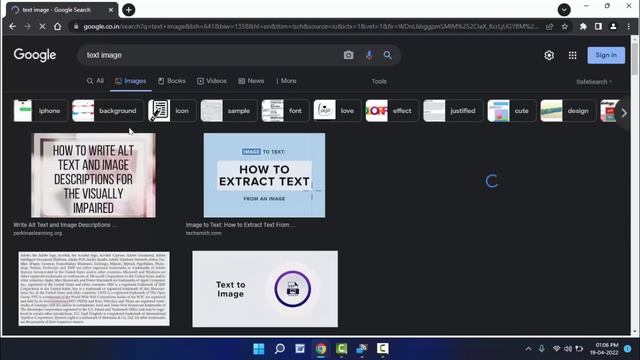
Task: Select the Images tab
Action: point(131,81)
